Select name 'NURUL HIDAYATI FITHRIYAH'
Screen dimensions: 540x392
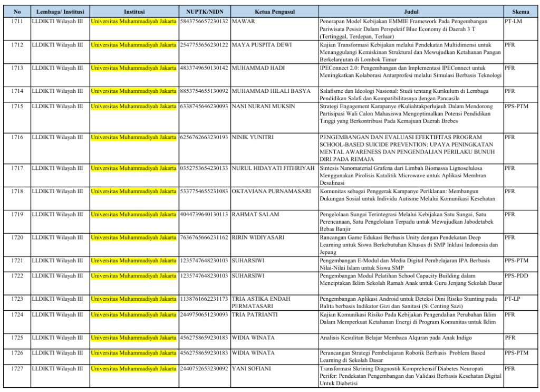(273, 168)
